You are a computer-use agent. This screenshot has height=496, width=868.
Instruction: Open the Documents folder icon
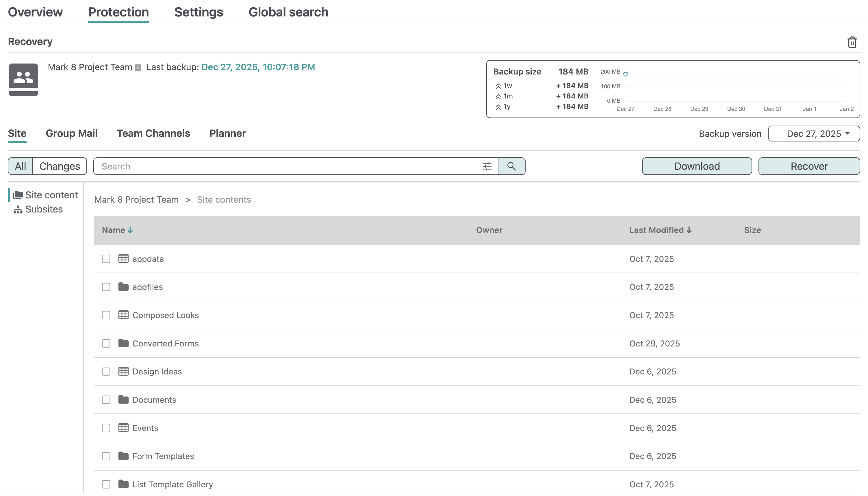(x=123, y=400)
